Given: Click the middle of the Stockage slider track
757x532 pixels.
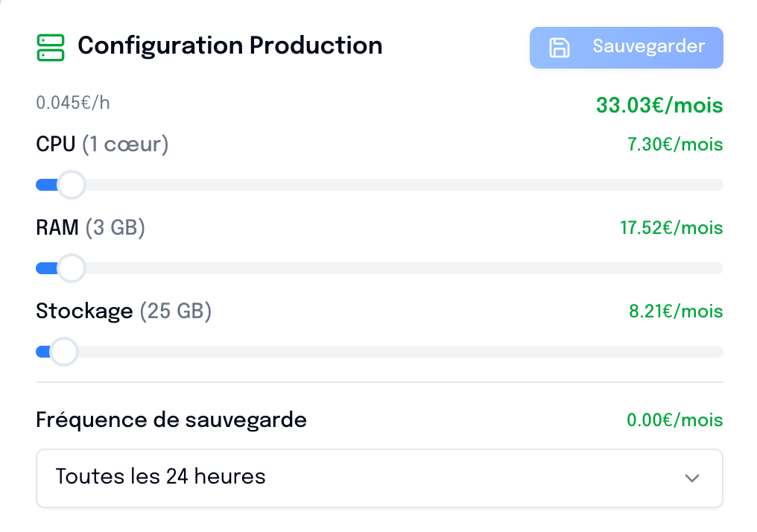Looking at the screenshot, I should [x=379, y=352].
